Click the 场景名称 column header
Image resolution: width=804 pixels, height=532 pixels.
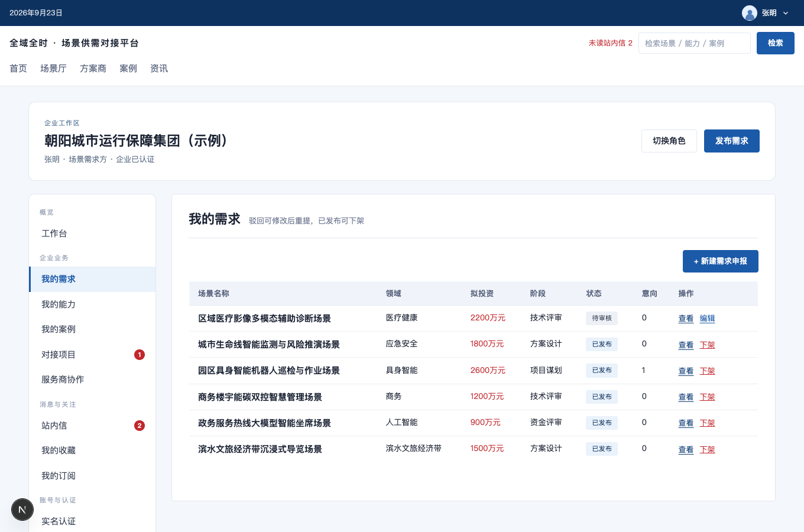[213, 294]
